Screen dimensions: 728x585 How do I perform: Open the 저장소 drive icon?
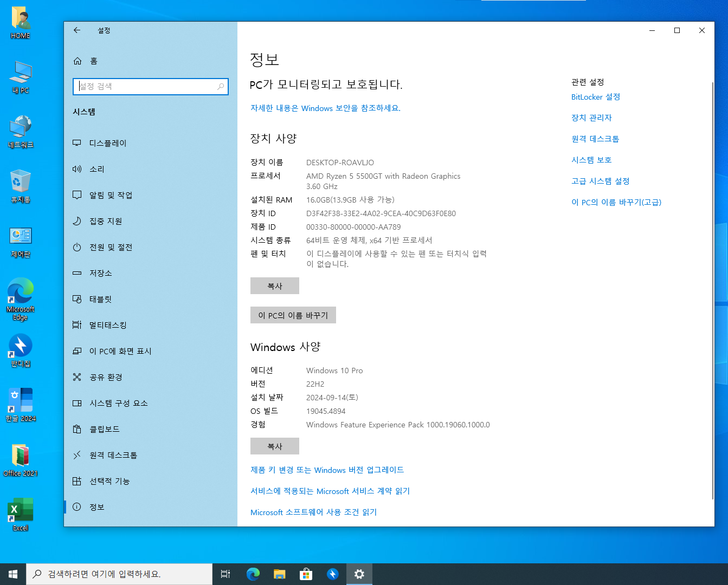[77, 273]
